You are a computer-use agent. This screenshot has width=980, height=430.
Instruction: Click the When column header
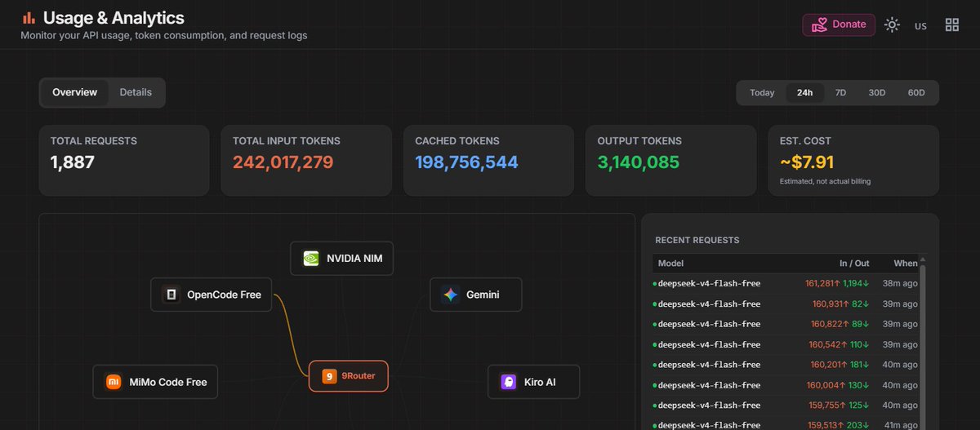[906, 264]
